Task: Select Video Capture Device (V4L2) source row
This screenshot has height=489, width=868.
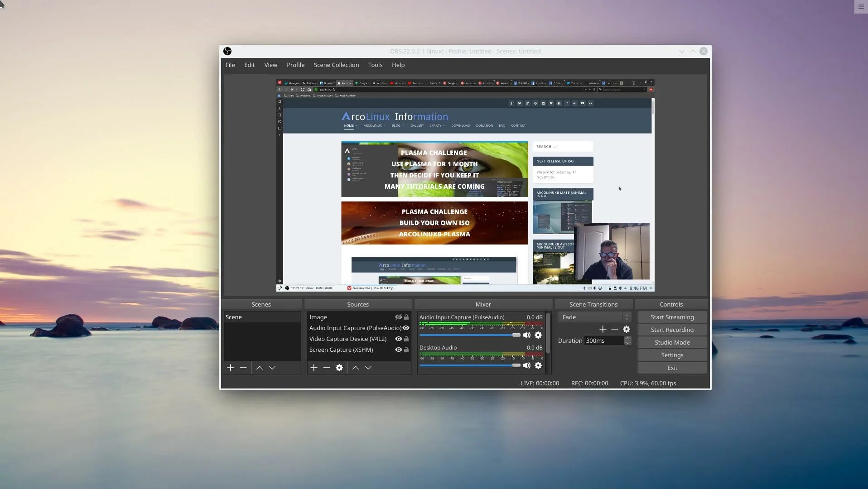Action: click(359, 339)
